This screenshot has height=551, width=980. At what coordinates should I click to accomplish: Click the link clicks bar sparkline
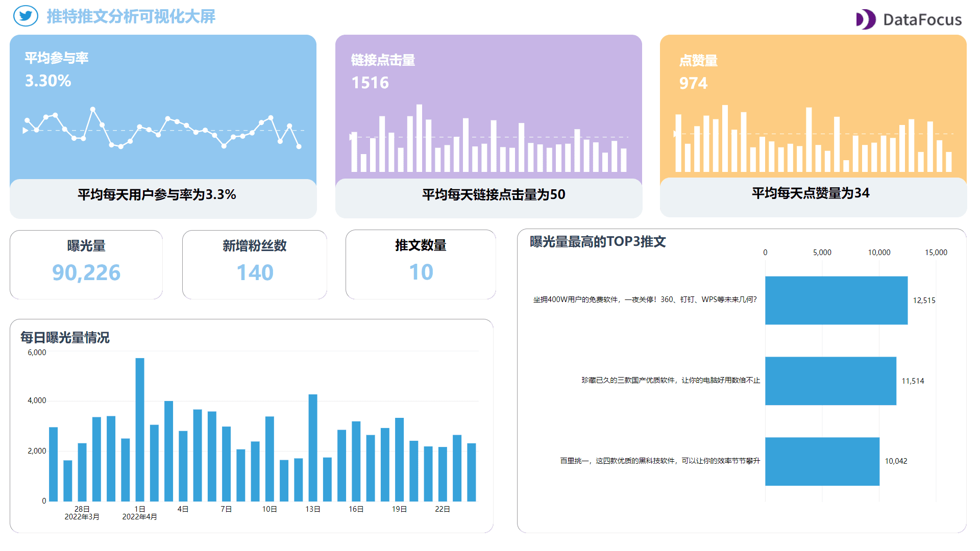coord(488,138)
